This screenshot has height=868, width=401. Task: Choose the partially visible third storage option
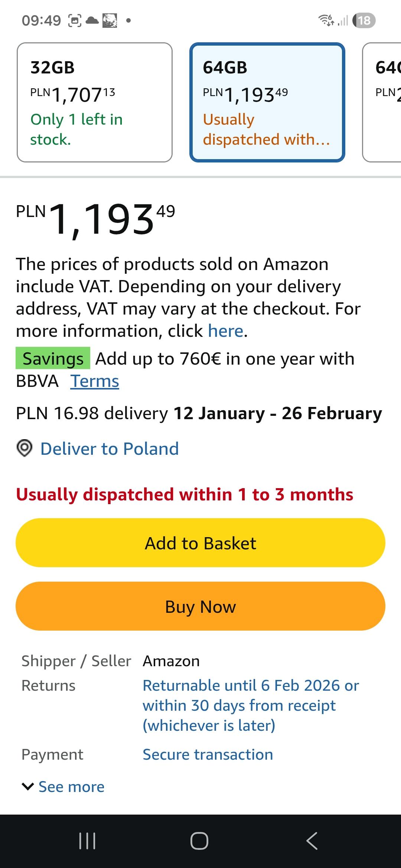pyautogui.click(x=382, y=102)
